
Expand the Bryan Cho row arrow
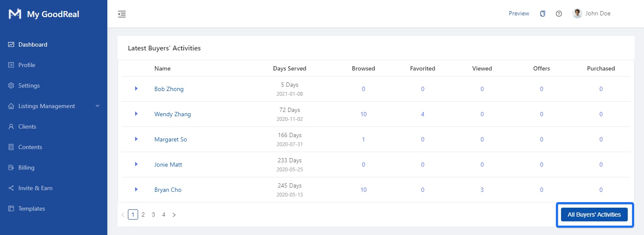[136, 189]
